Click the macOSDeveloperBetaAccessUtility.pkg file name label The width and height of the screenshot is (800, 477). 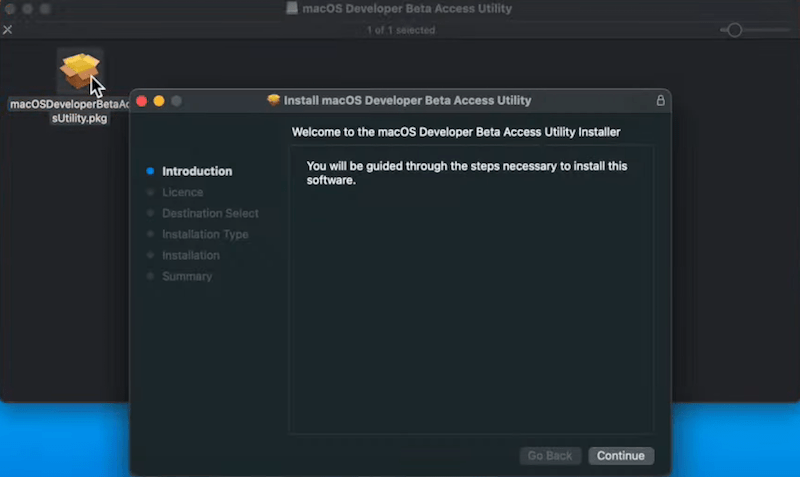coord(70,111)
